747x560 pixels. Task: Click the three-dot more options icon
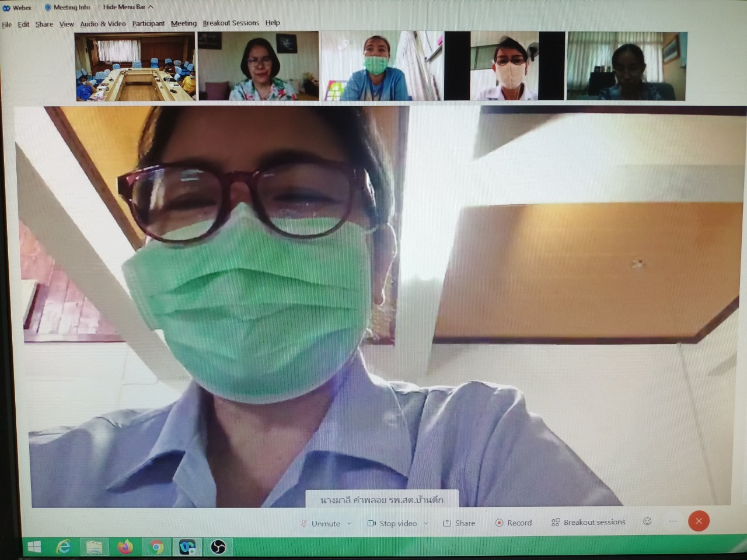coord(673,521)
